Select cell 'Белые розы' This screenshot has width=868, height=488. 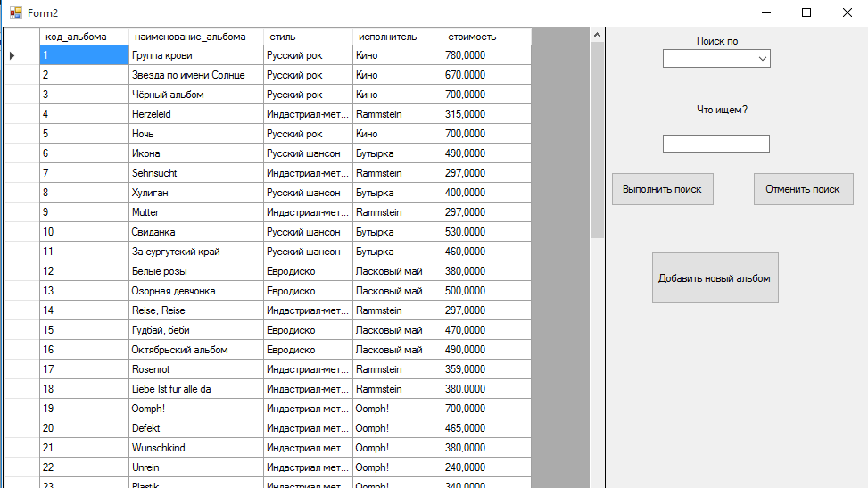196,271
